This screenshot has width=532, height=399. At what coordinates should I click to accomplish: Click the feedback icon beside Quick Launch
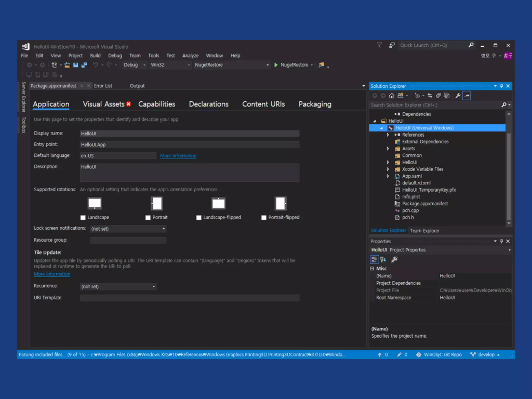392,45
